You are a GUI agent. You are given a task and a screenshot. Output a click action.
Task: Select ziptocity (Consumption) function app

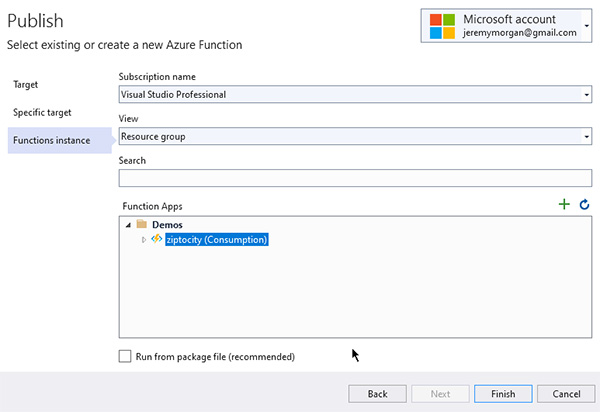click(x=217, y=240)
